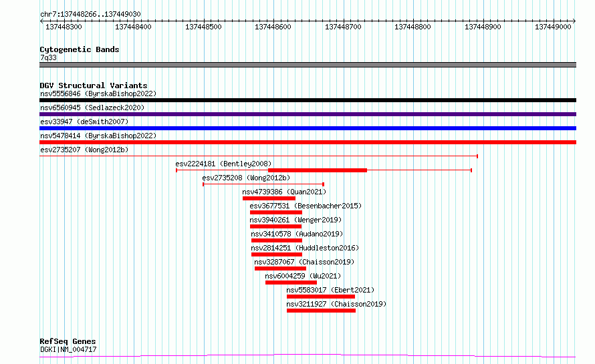595x364 pixels.
Task: Open the nsv6004259 (Wu2021) label
Action: coord(303,276)
